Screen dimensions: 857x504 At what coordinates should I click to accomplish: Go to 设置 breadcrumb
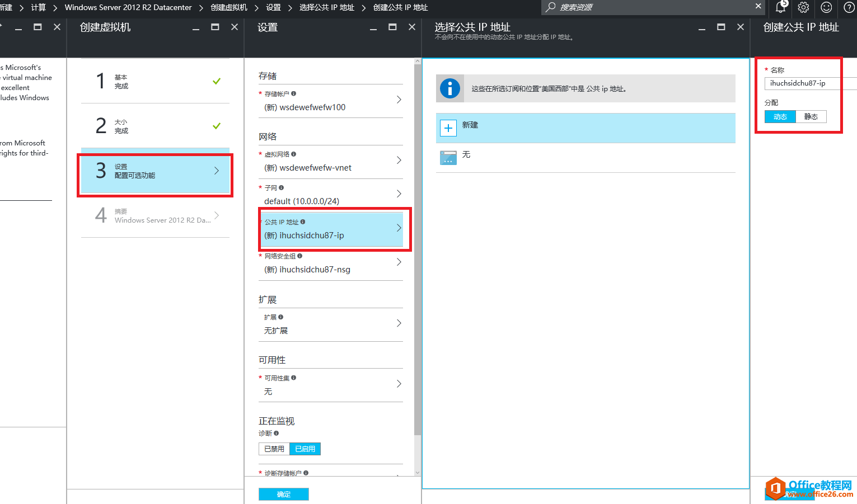click(x=274, y=7)
